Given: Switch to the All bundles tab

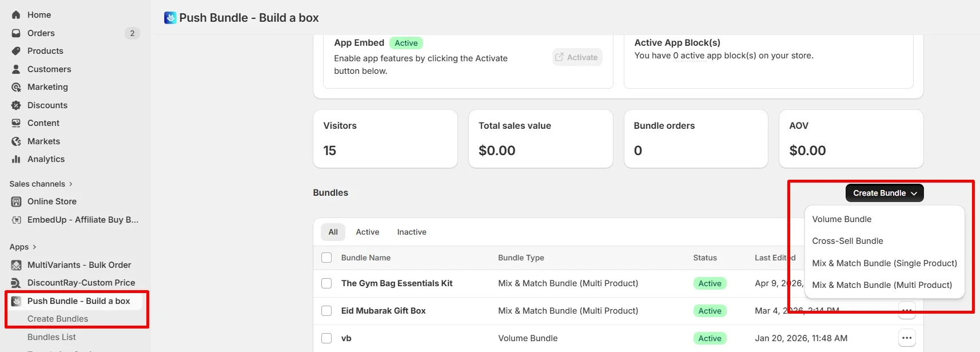Looking at the screenshot, I should pos(333,232).
